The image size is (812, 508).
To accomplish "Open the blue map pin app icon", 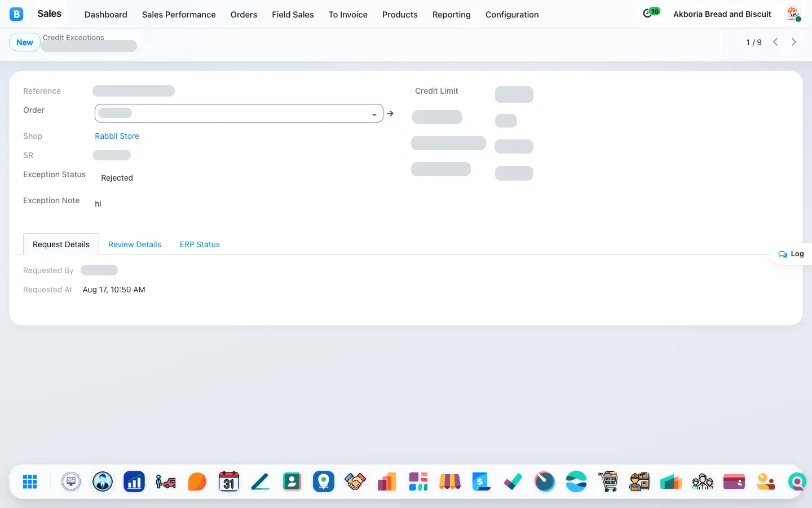I will (x=324, y=481).
